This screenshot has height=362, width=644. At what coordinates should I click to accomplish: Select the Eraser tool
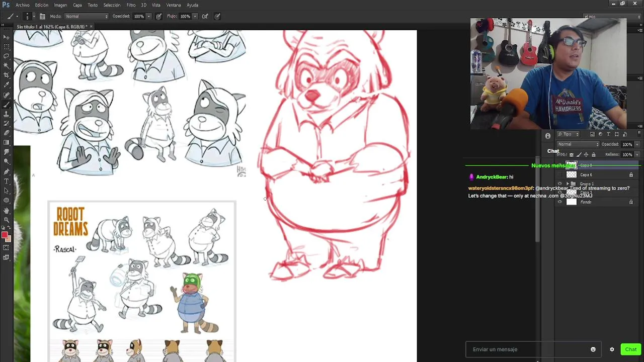6,133
